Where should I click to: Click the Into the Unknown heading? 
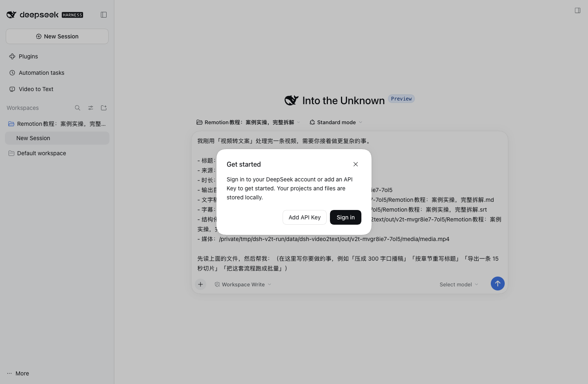[343, 100]
